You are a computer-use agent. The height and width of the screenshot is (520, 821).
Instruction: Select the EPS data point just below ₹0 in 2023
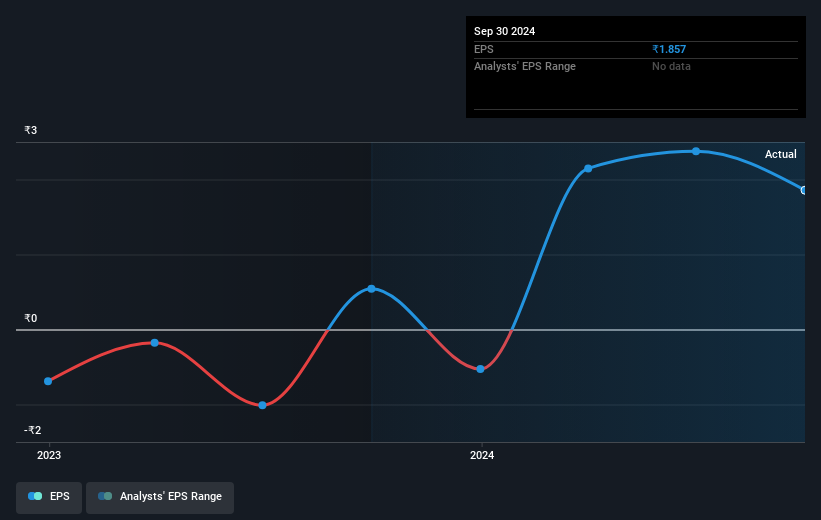point(154,342)
